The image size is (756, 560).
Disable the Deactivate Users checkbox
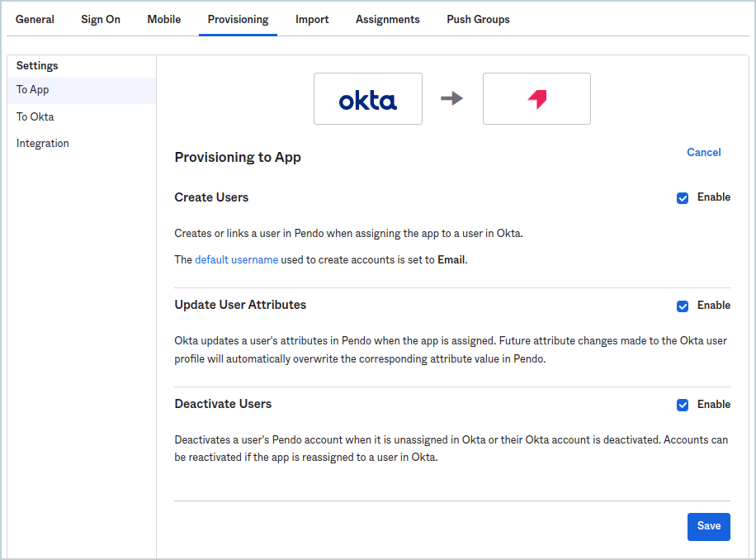coord(683,405)
